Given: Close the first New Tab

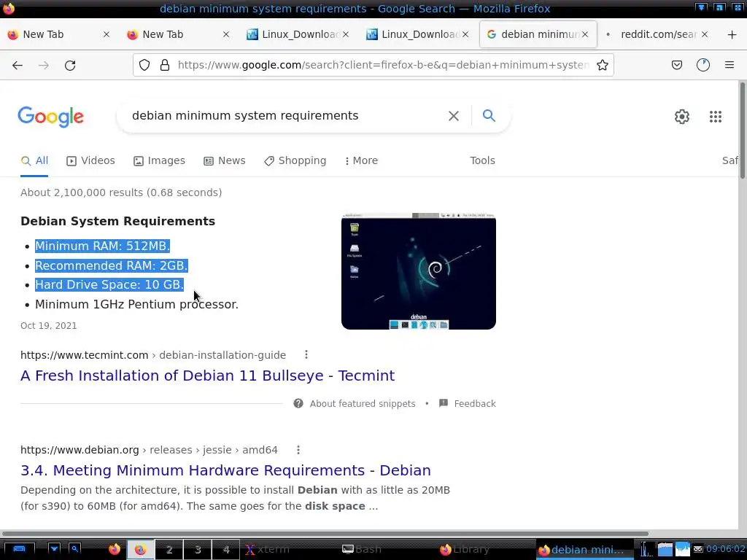Looking at the screenshot, I should pos(107,34).
